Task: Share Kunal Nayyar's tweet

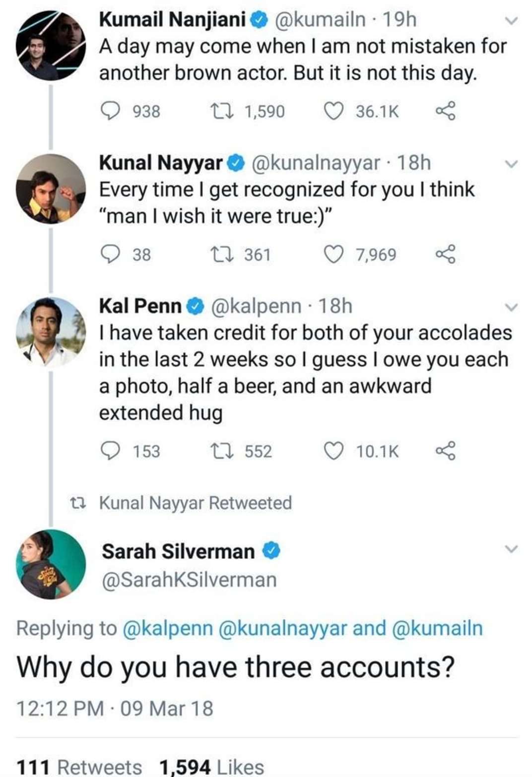Action: pos(445,254)
